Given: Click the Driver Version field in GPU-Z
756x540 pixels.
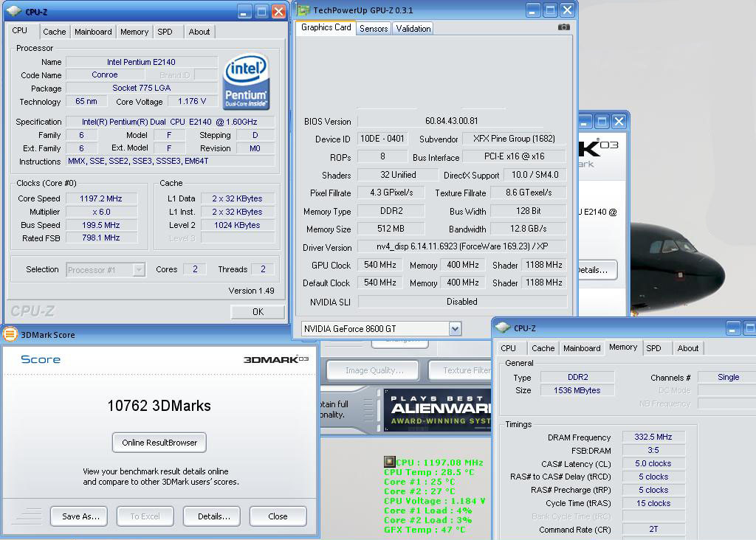Looking at the screenshot, I should pyautogui.click(x=461, y=246).
